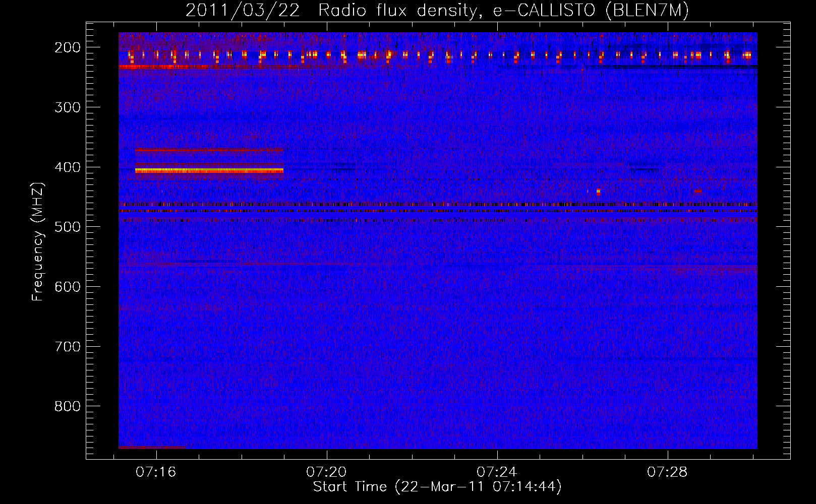The image size is (816, 504).
Task: Choose the 700 frequency tick label
Action: click(x=67, y=347)
